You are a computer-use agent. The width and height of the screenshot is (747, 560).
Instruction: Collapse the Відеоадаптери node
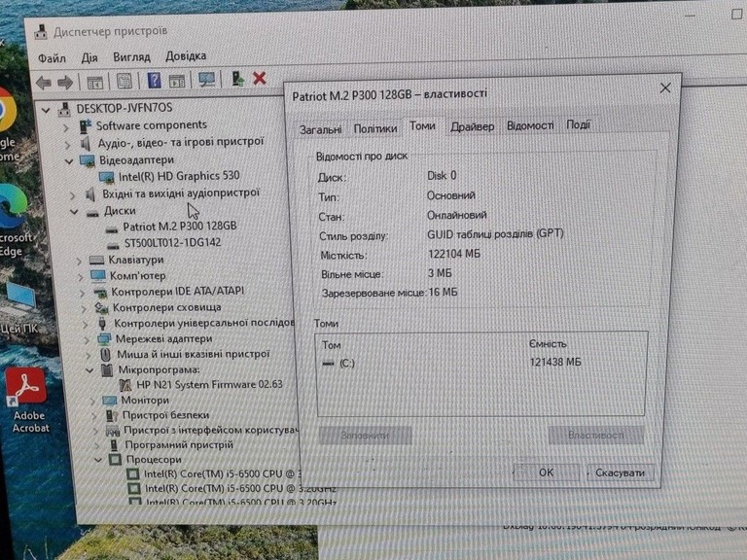pyautogui.click(x=69, y=161)
